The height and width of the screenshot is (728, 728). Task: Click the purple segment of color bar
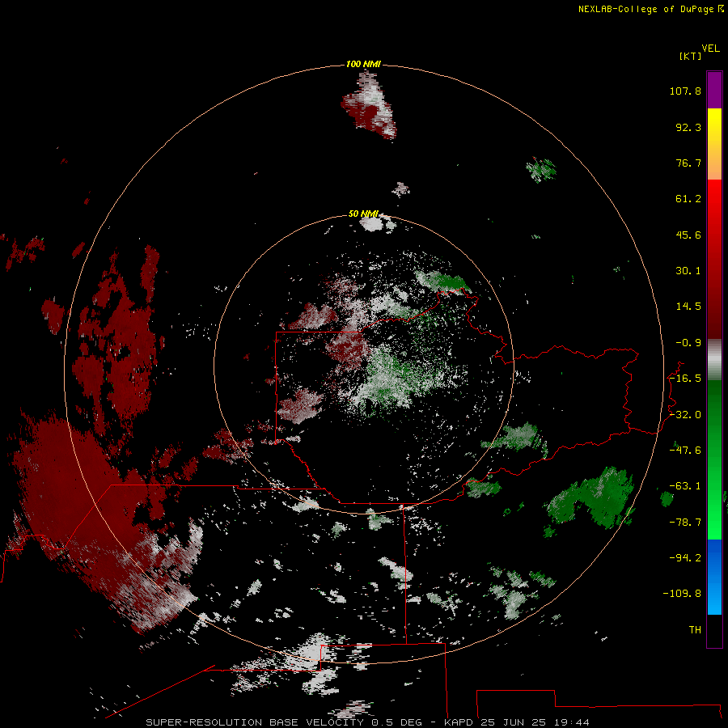pyautogui.click(x=714, y=90)
